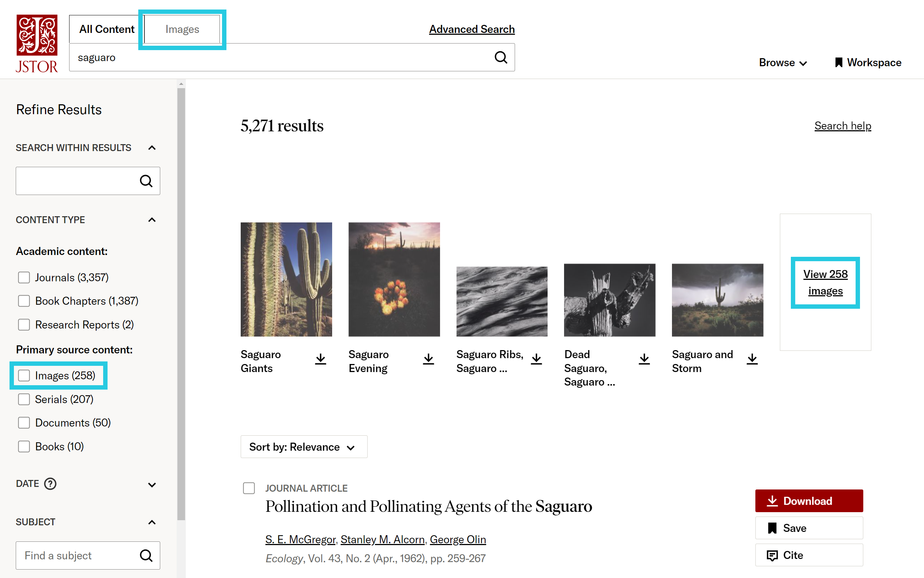This screenshot has height=578, width=924.
Task: Click the Date help question mark icon
Action: [50, 484]
